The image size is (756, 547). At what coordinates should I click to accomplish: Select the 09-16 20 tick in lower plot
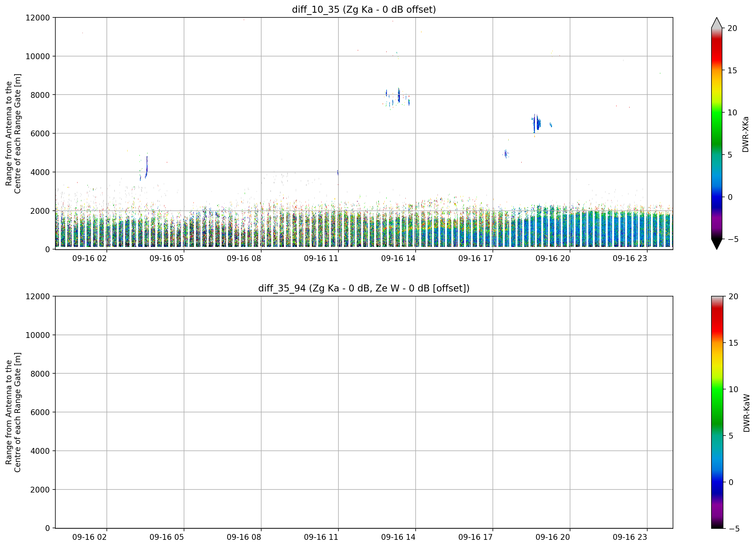(x=553, y=537)
